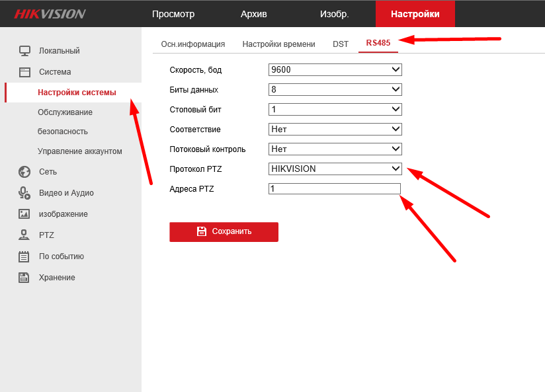Open the parity (Соответствие) dropdown
545x392 pixels.
tap(335, 130)
